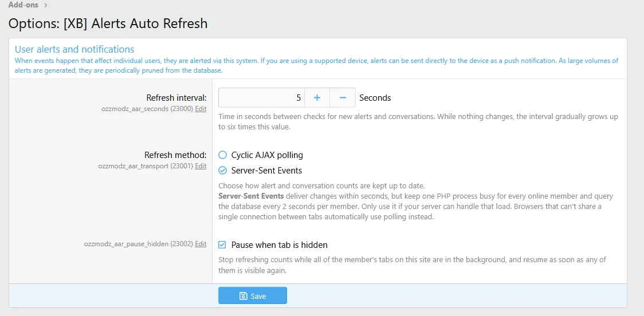Click into the Refresh interval number field
Viewport: 644px width, 316px height.
pyautogui.click(x=261, y=98)
